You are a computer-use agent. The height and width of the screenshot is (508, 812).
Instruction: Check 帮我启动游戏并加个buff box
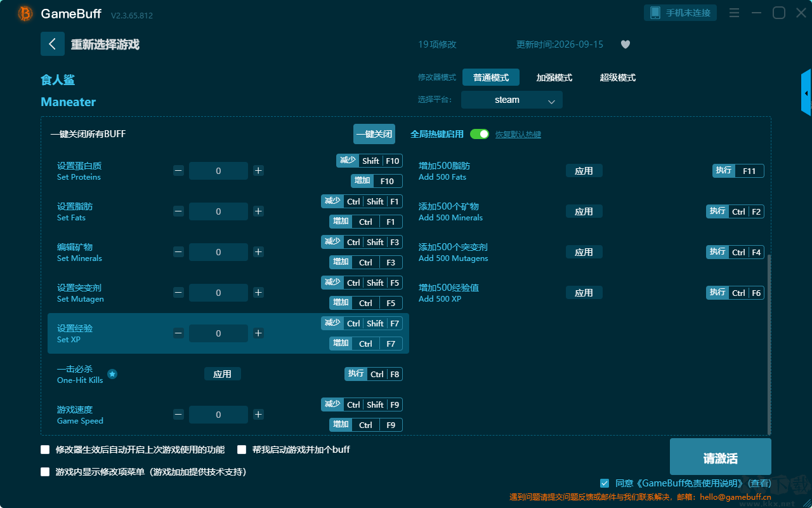click(242, 450)
